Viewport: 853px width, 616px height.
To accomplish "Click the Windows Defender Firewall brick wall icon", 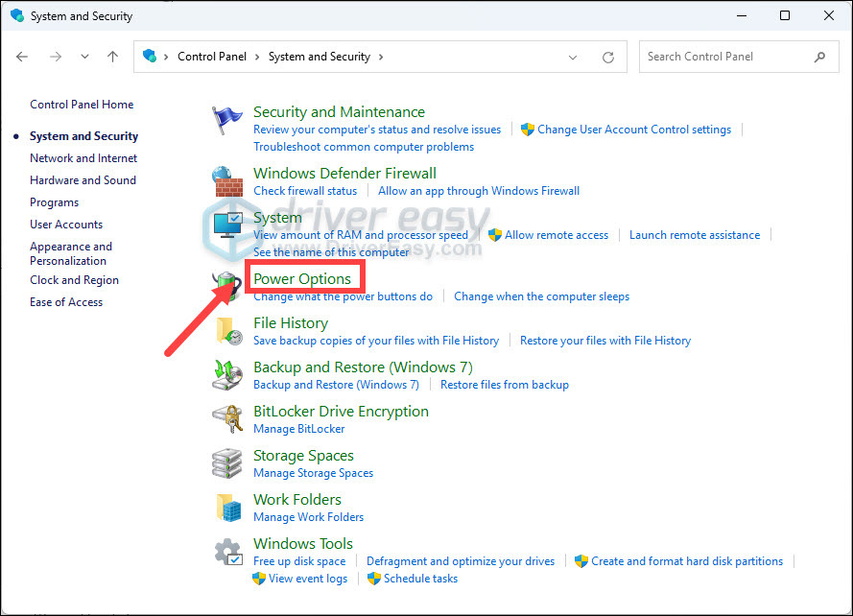I will coord(227,180).
